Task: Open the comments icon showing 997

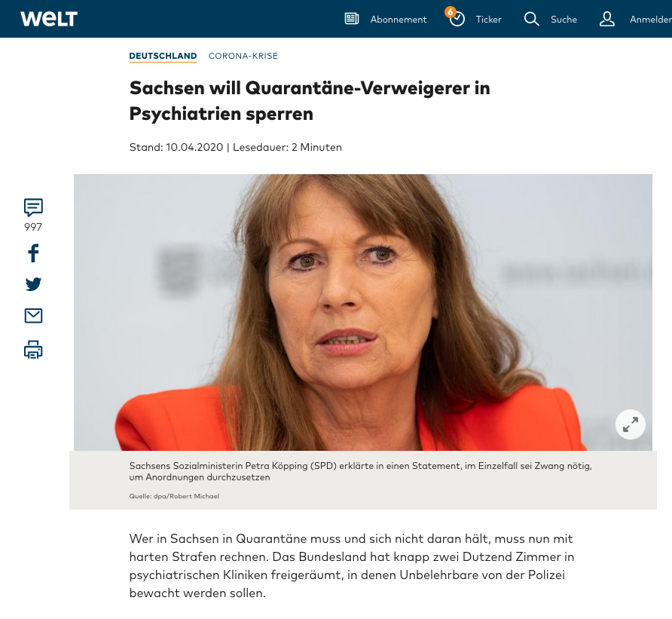Action: pyautogui.click(x=33, y=207)
